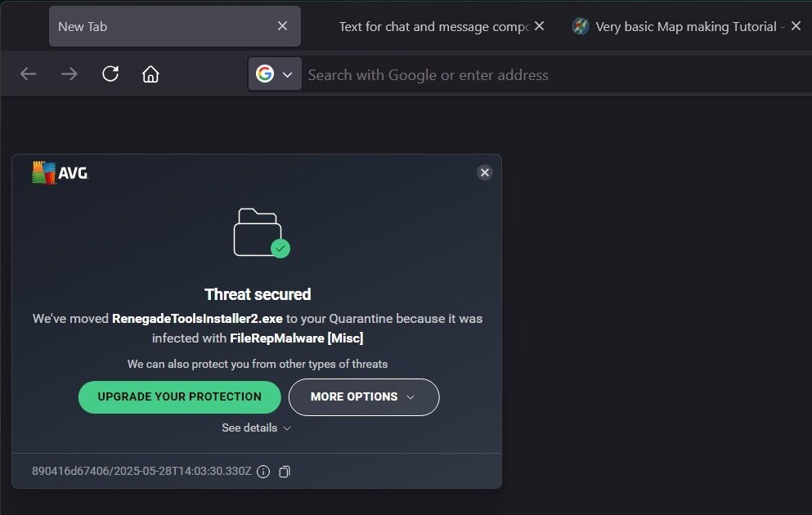Viewport: 812px width, 515px height.
Task: Click the info icon beside the threat ID
Action: [263, 472]
